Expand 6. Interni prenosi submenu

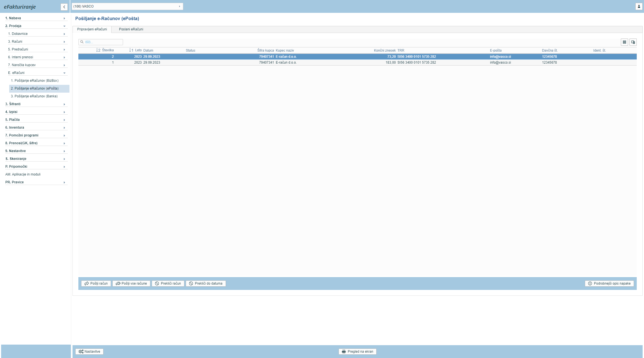pyautogui.click(x=38, y=57)
